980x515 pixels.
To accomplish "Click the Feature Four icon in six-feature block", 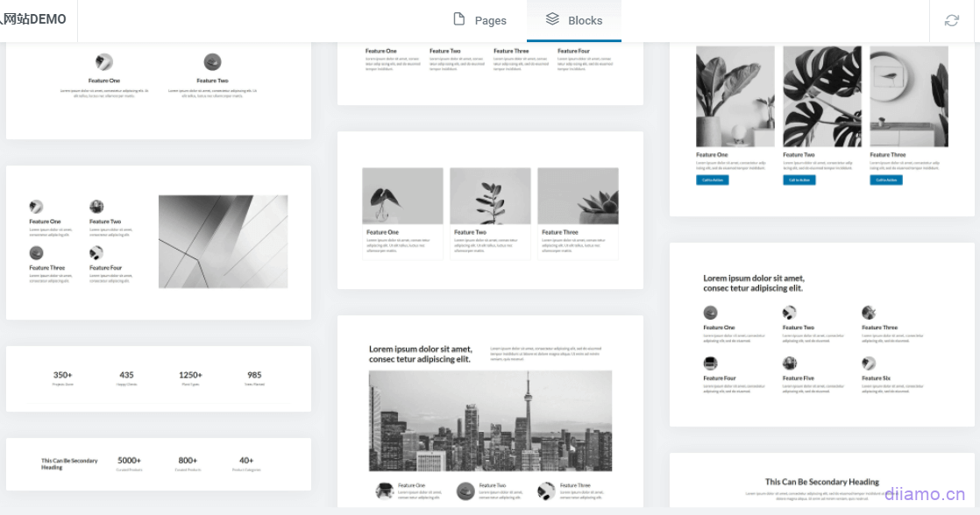I will click(710, 363).
